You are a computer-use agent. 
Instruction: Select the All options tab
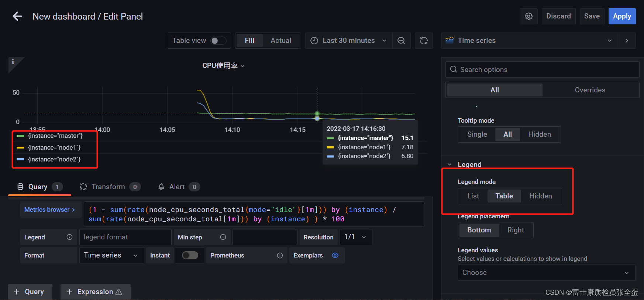495,90
